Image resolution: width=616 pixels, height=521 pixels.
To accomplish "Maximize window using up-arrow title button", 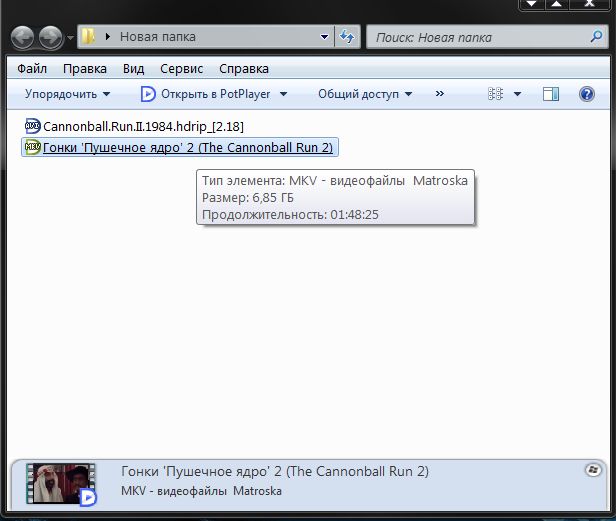I will tap(557, 4).
